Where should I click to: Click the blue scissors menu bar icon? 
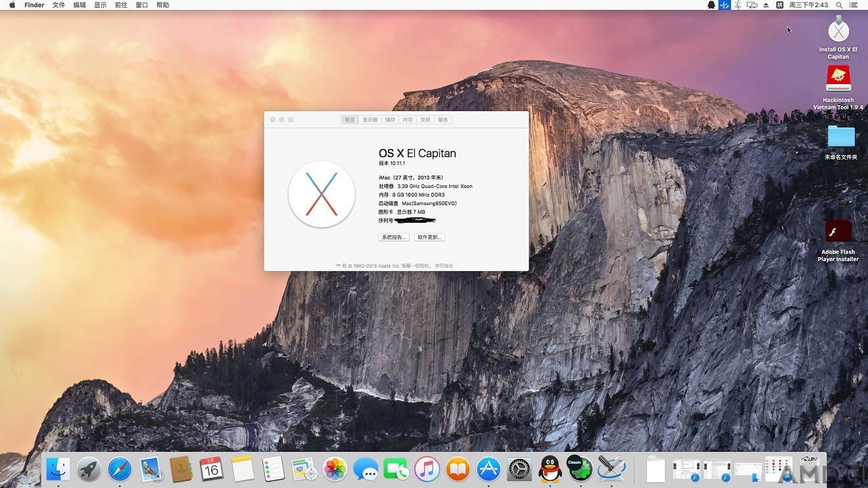tap(725, 5)
